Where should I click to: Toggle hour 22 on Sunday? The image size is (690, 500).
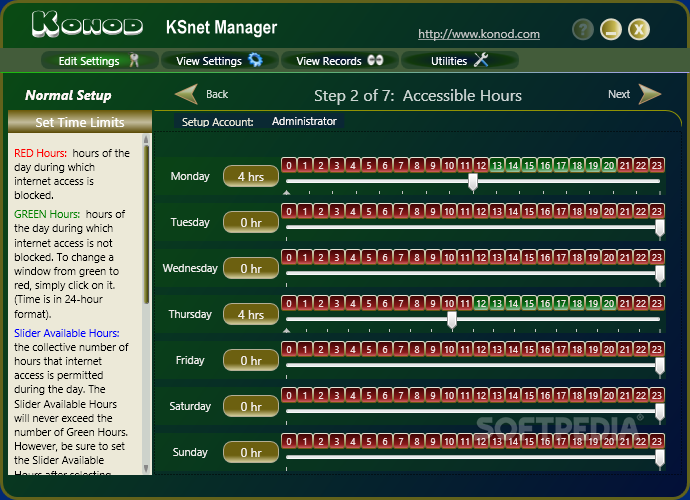coord(641,441)
